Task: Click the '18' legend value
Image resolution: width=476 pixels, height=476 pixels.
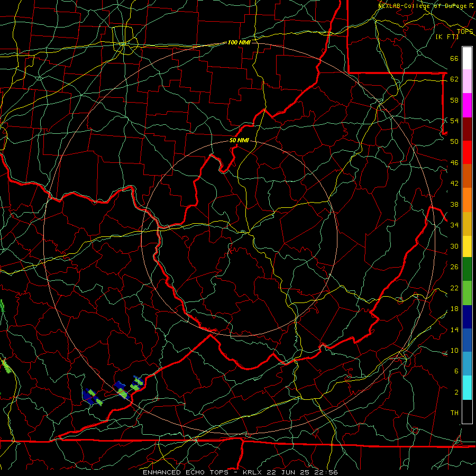Action: point(454,309)
